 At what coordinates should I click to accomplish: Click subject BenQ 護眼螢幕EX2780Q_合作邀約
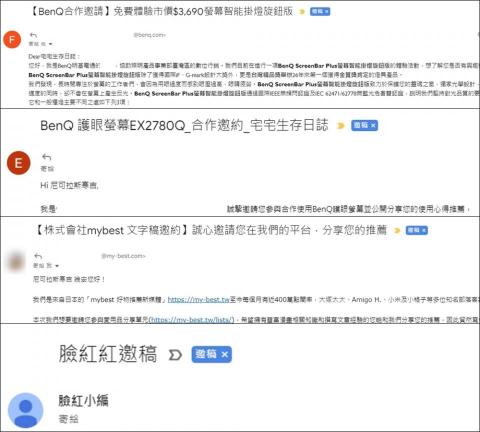184,125
